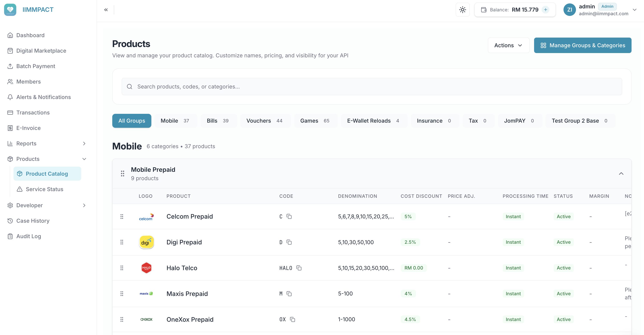The image size is (644, 335).
Task: Open the Celcom Prepaid product
Action: pos(190,216)
